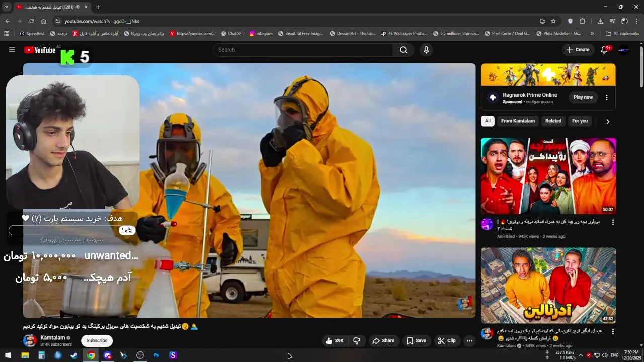Open Chrome downloads icon
The image size is (644, 362).
pyautogui.click(x=600, y=21)
